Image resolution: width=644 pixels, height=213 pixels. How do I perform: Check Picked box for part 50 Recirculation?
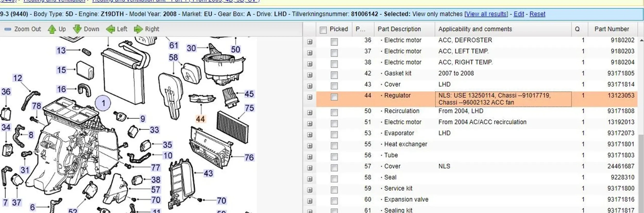(x=334, y=112)
